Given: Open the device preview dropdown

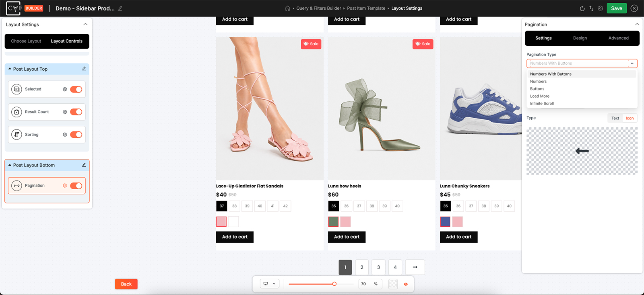Looking at the screenshot, I should [270, 284].
